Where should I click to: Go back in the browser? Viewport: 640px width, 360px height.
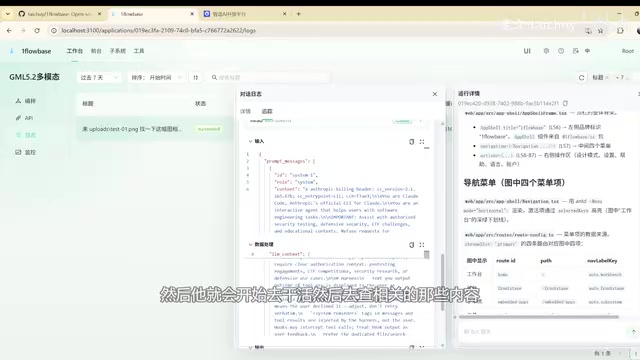click(x=9, y=31)
